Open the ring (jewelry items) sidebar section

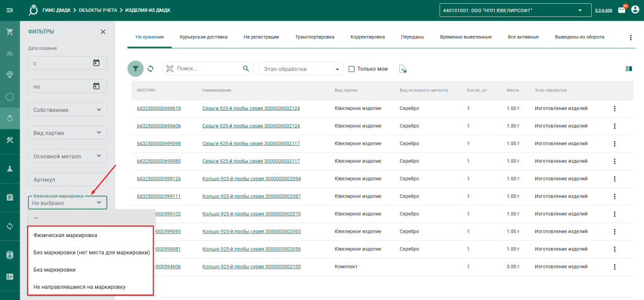[x=10, y=118]
